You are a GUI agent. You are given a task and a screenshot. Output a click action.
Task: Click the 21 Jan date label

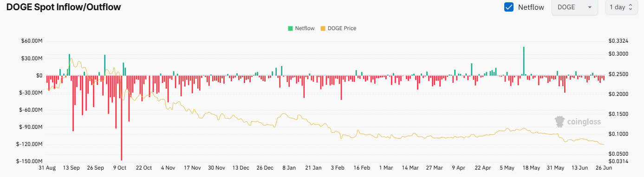[x=313, y=168]
